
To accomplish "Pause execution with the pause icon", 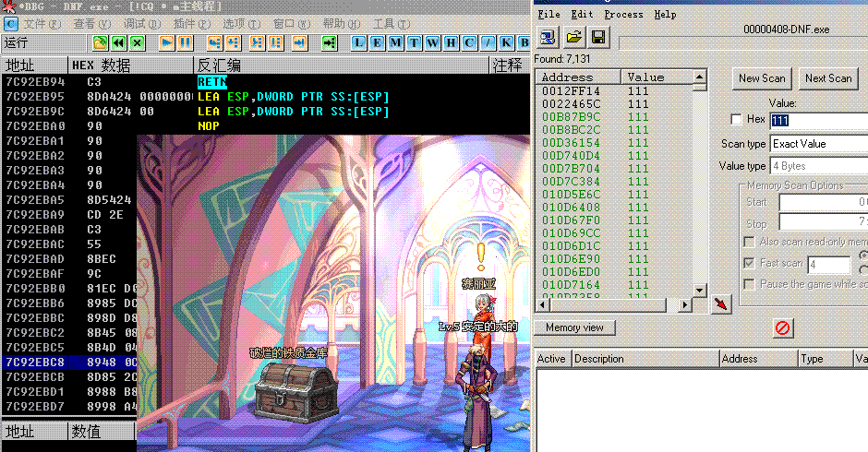I will (185, 43).
